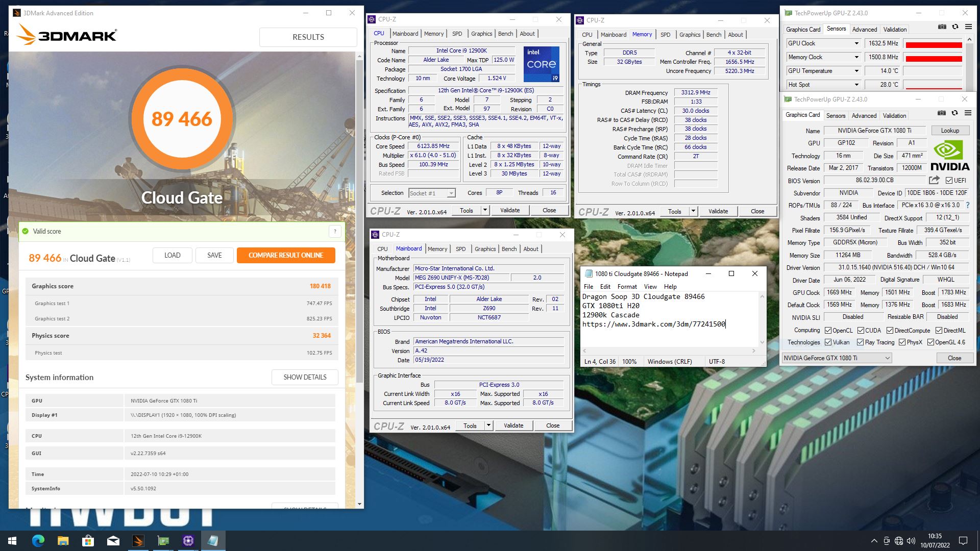Screen dimensions: 980x551
Task: Open Tools dropdown arrow in CPU-Z Mainboard window
Action: tap(488, 425)
